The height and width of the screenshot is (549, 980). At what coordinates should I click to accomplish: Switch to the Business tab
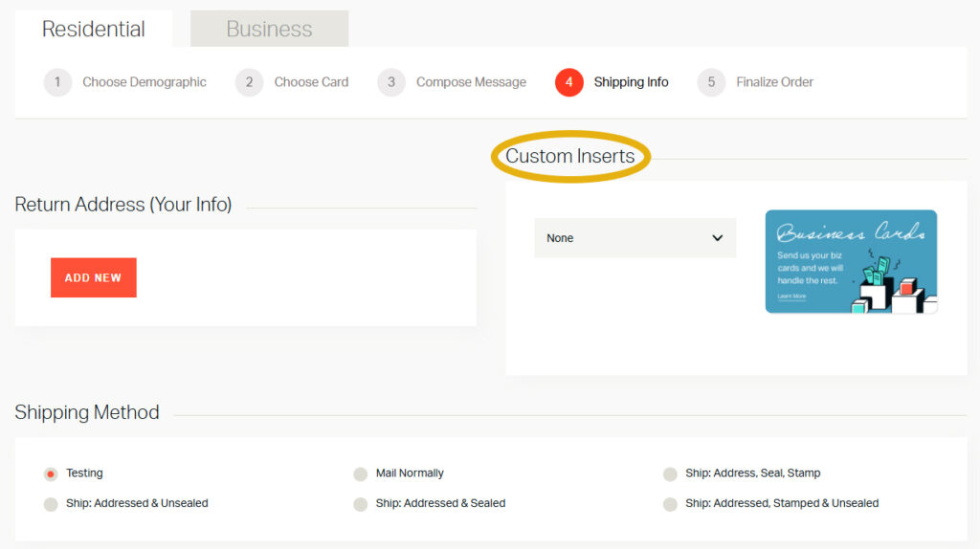pyautogui.click(x=269, y=29)
